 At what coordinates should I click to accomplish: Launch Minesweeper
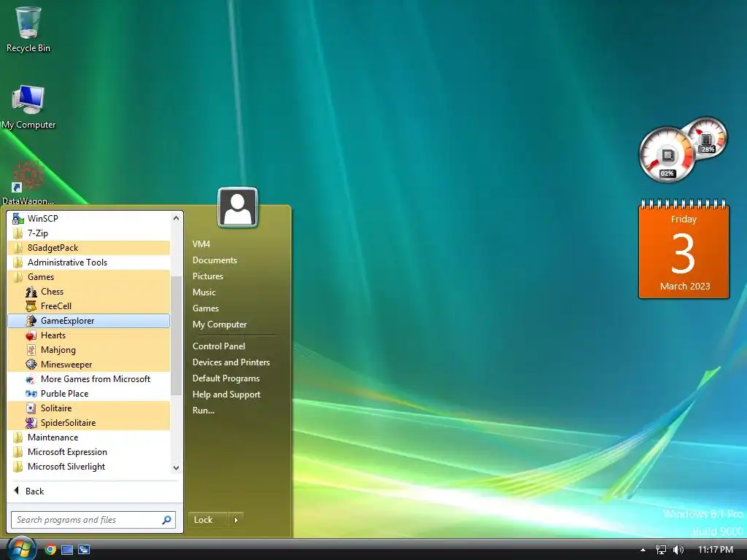(89, 365)
